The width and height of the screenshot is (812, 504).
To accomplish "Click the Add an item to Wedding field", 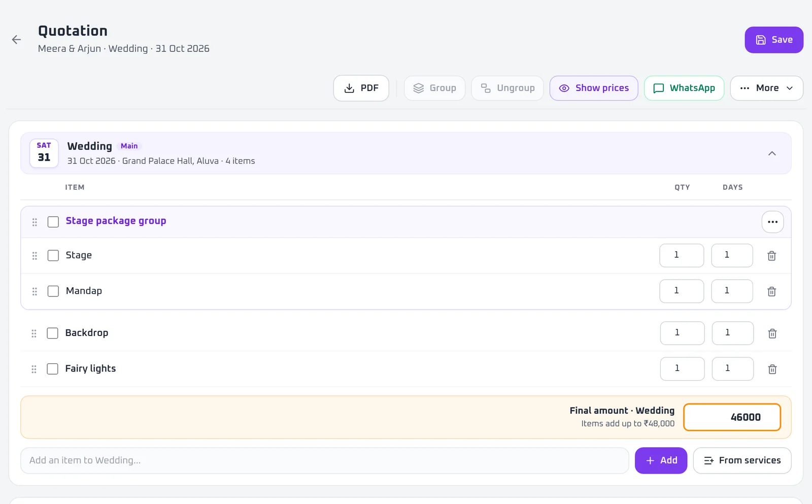I will click(x=325, y=460).
